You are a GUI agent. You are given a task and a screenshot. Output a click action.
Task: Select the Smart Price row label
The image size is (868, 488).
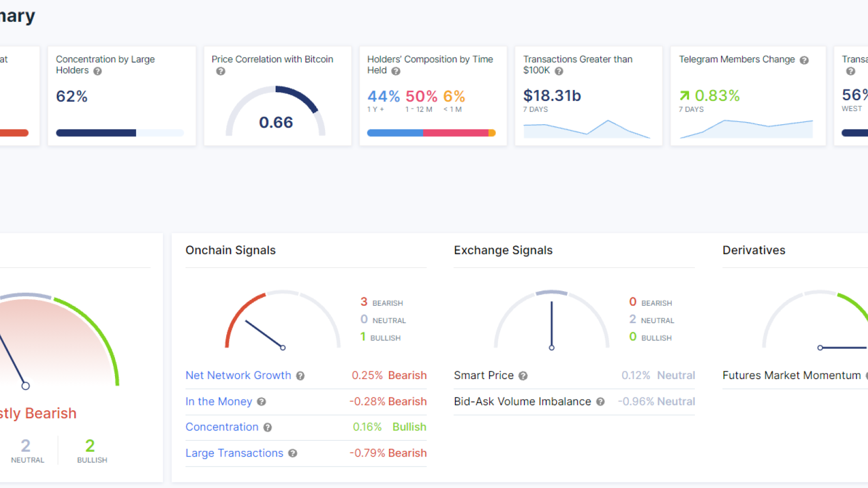click(484, 375)
